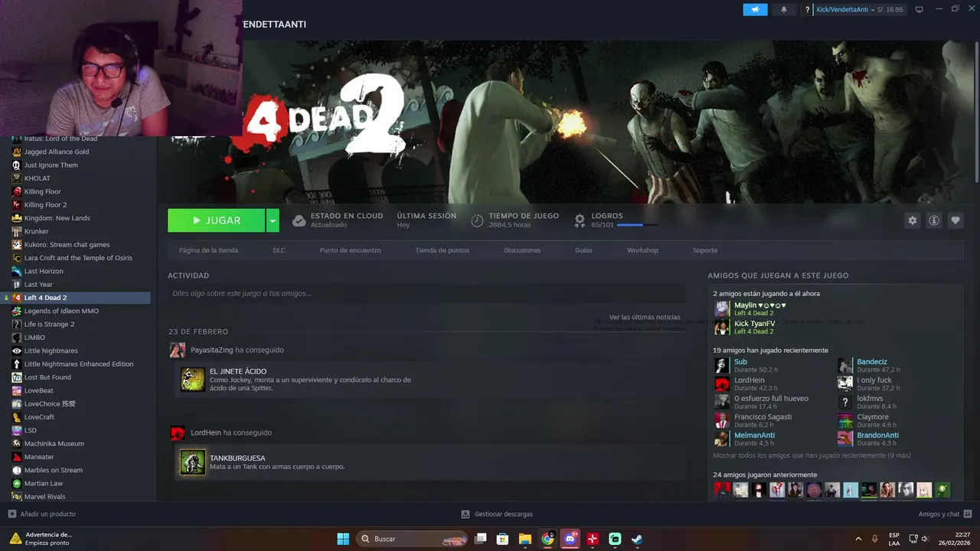Click the Gestionar descargas icon
The width and height of the screenshot is (980, 551).
[x=465, y=514]
